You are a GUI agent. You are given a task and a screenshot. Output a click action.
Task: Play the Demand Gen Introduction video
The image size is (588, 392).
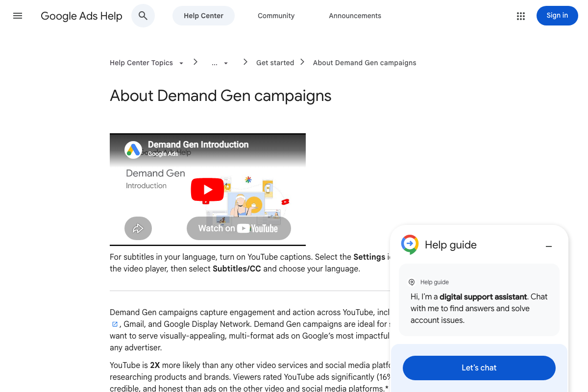pyautogui.click(x=207, y=190)
